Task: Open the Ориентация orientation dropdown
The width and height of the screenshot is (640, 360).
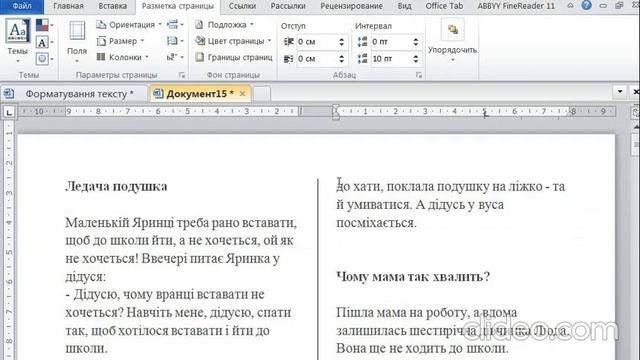Action: point(129,25)
